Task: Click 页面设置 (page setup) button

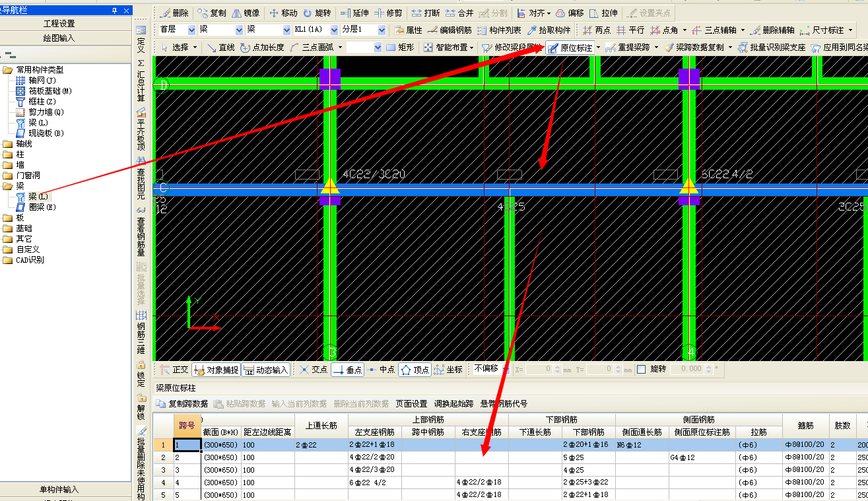Action: tap(411, 404)
